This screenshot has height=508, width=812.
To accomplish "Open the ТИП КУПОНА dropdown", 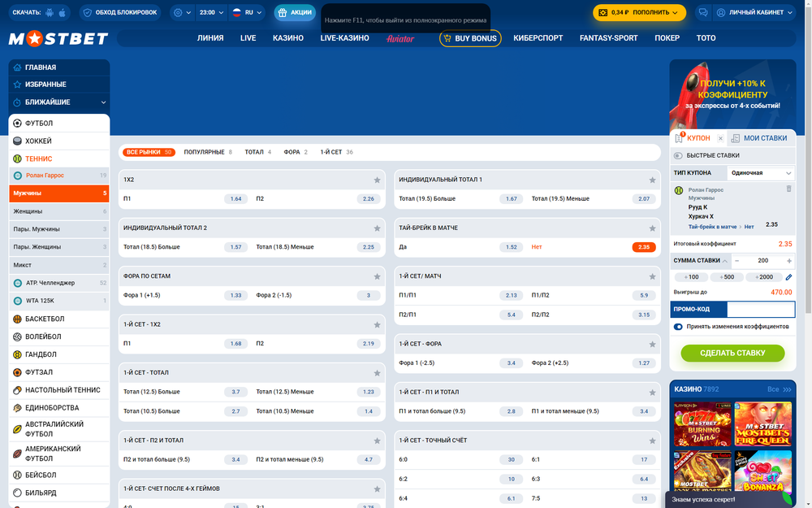I will point(761,173).
